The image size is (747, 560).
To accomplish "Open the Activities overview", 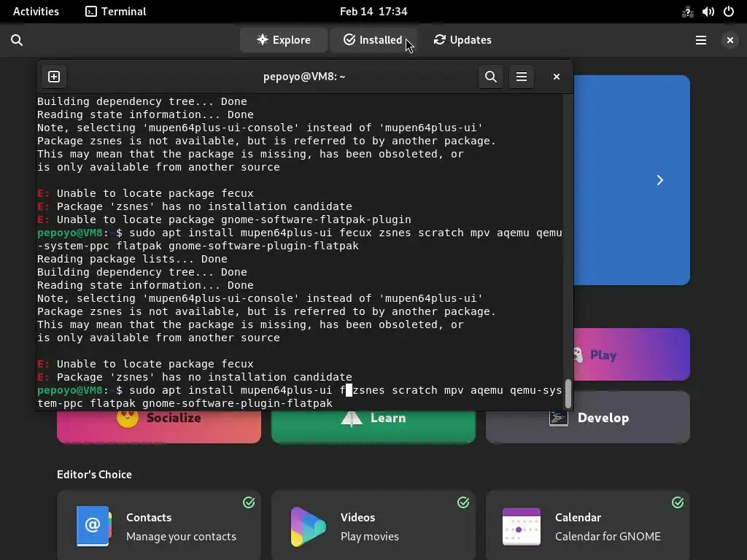I will click(36, 12).
